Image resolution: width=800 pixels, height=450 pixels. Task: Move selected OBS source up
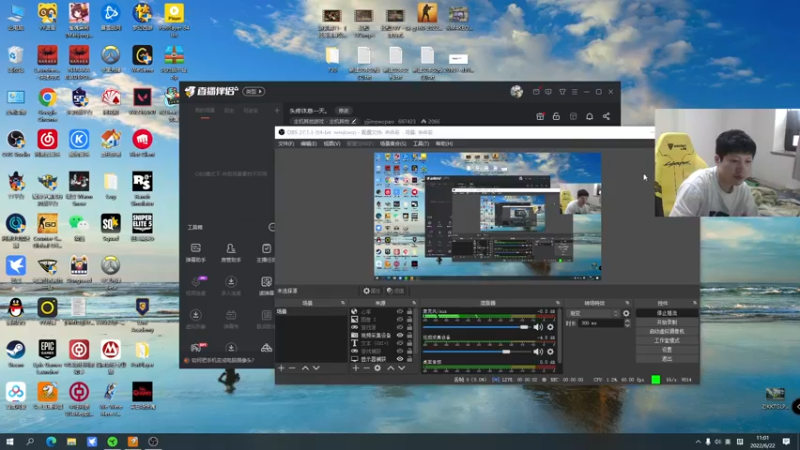(x=391, y=368)
